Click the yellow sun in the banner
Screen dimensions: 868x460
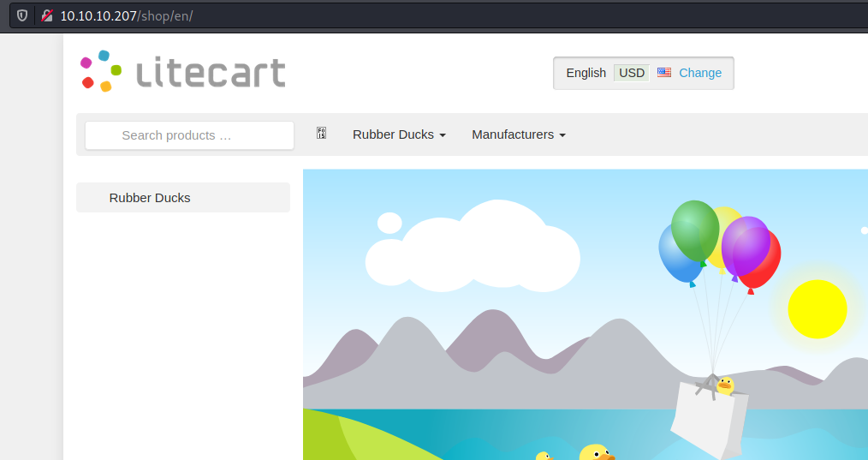pyautogui.click(x=817, y=308)
